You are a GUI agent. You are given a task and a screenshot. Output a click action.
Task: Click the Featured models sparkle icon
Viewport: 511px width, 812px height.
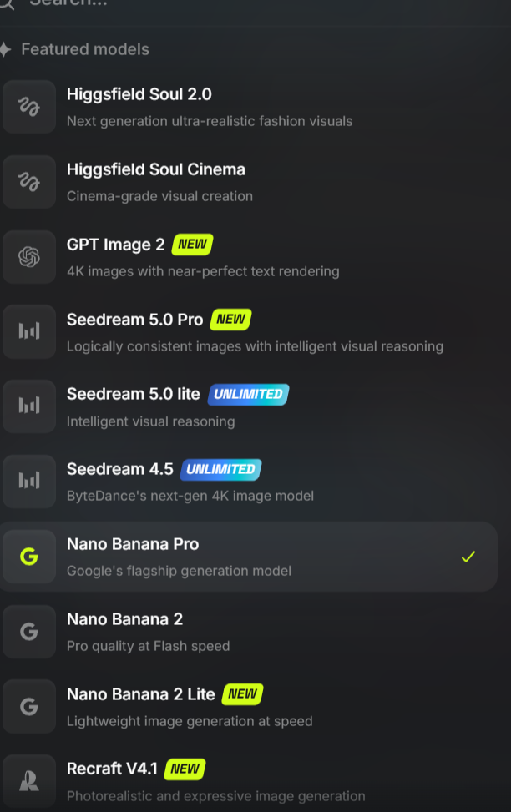point(5,49)
